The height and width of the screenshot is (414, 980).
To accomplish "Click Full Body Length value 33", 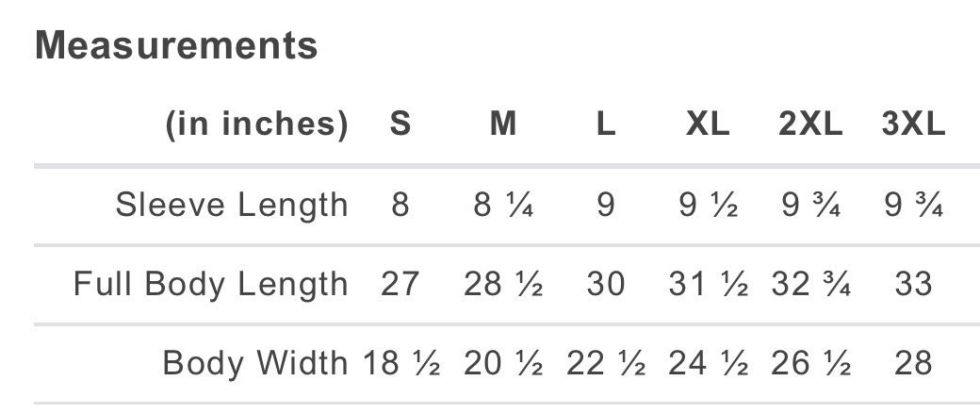I will click(x=913, y=284).
